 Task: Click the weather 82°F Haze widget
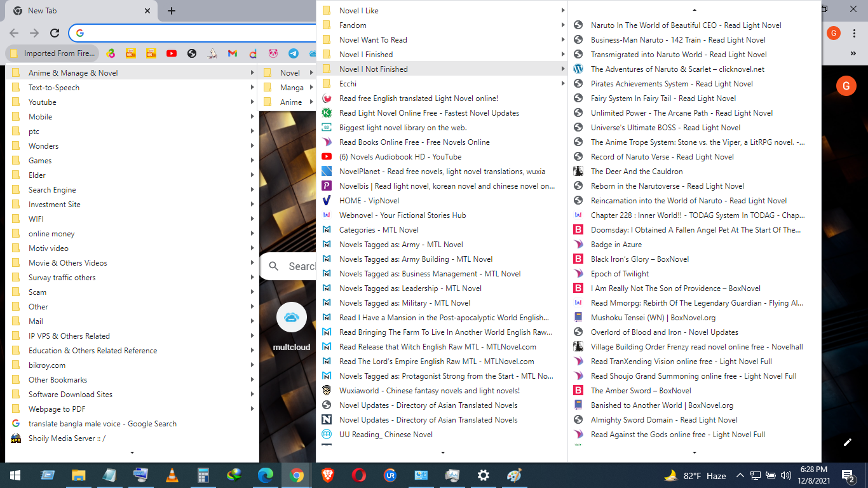[695, 475]
